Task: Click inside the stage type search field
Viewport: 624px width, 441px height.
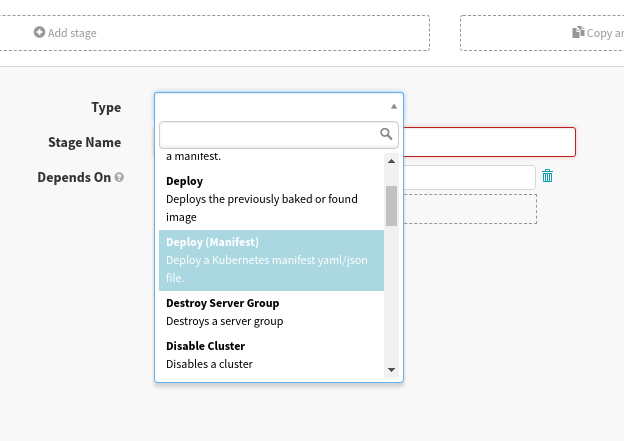Action: [x=268, y=133]
